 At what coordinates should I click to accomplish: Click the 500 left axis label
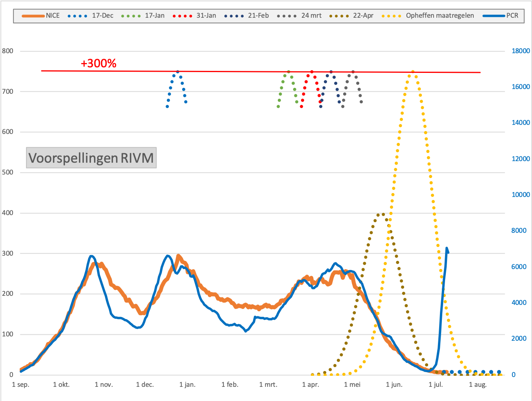[x=7, y=172]
